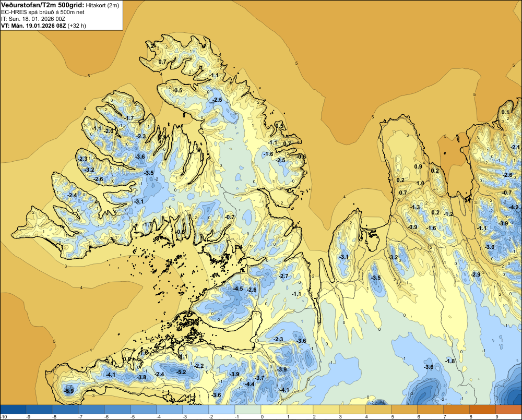This screenshot has height=420, width=522.
Task: Click the '1.0' temperature value on the map
Action: point(420,183)
